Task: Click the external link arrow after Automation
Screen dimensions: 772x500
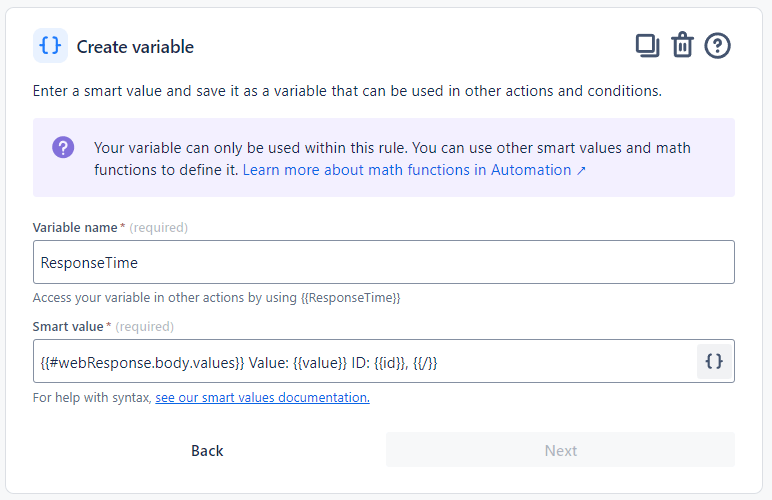Action: (581, 170)
